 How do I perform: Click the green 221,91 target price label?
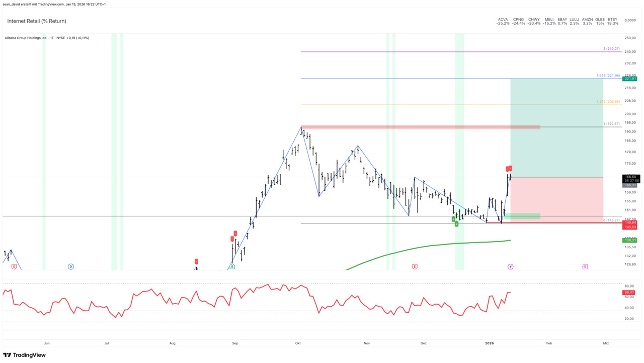point(630,79)
